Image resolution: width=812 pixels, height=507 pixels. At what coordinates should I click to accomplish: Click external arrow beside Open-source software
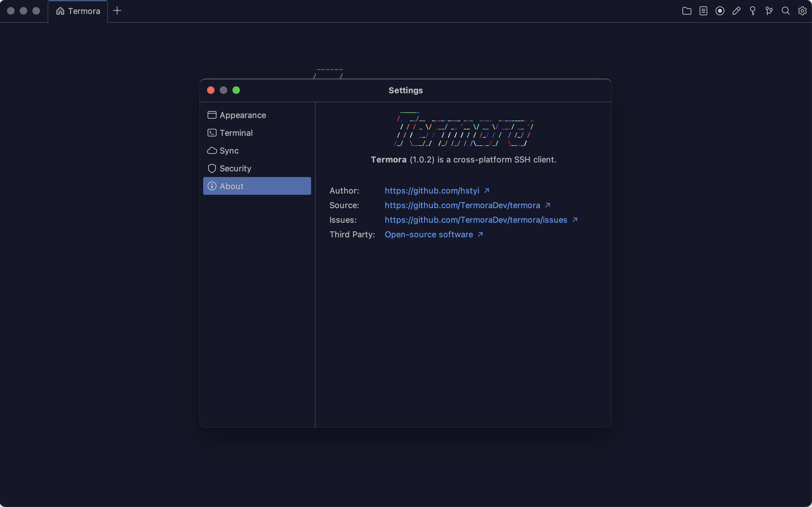point(480,234)
